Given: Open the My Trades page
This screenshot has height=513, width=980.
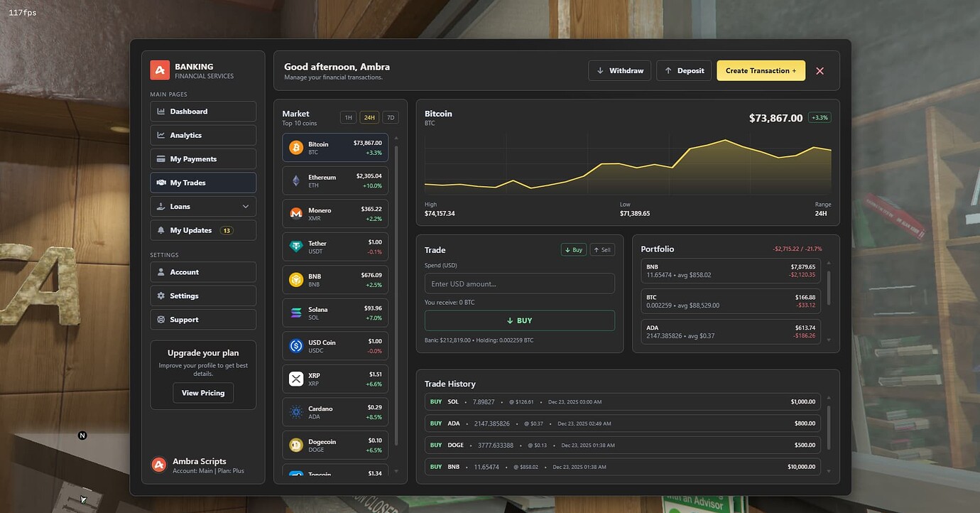Looking at the screenshot, I should point(203,183).
